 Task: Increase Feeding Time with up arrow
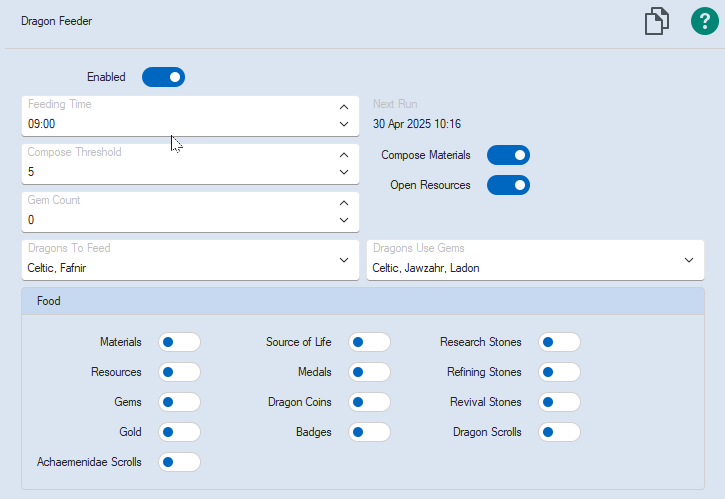[344, 107]
